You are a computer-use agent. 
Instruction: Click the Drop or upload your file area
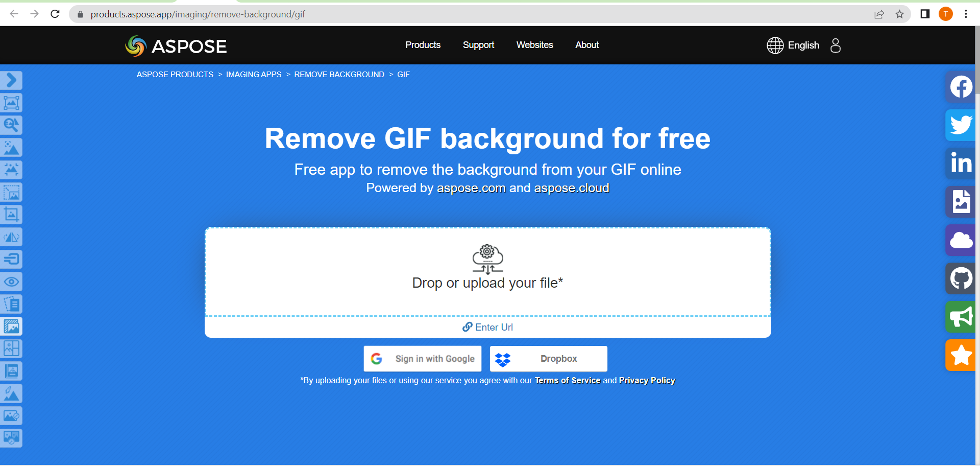coord(487,272)
